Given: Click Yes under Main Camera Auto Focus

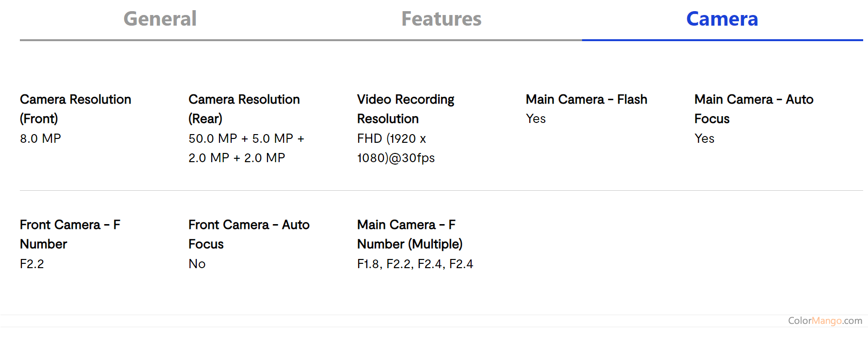Looking at the screenshot, I should pyautogui.click(x=704, y=138).
